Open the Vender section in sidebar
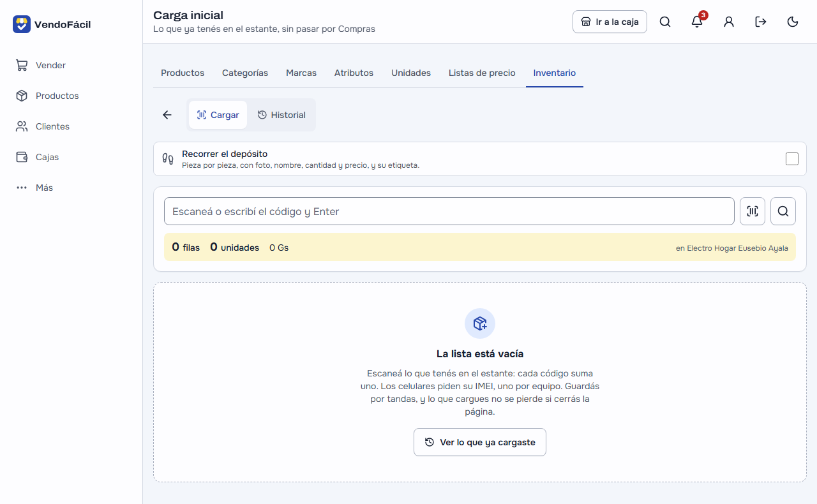Viewport: 817px width, 504px height. 71,65
